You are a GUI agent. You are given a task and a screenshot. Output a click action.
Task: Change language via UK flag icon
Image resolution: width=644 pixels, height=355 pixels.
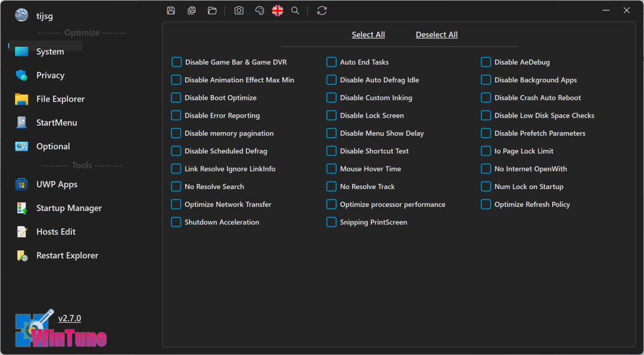pos(277,11)
